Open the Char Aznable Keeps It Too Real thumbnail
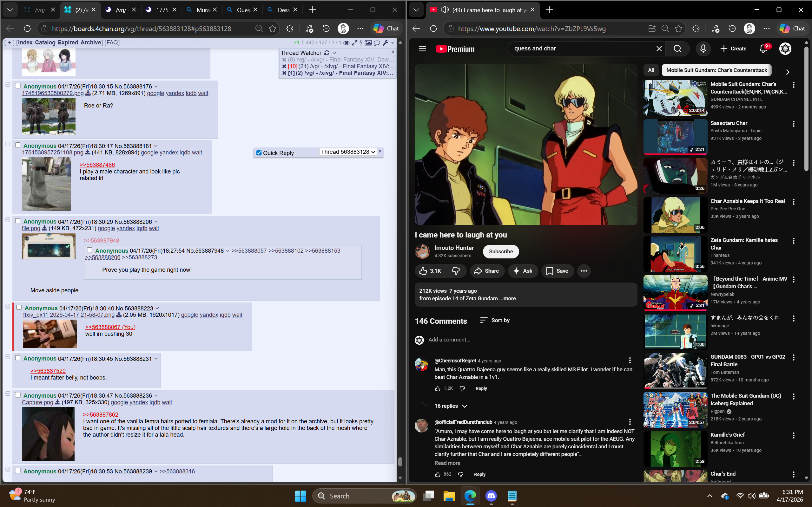 click(x=675, y=215)
